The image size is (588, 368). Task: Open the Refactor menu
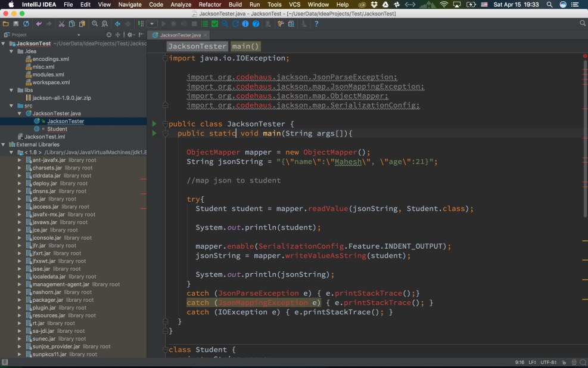(210, 4)
